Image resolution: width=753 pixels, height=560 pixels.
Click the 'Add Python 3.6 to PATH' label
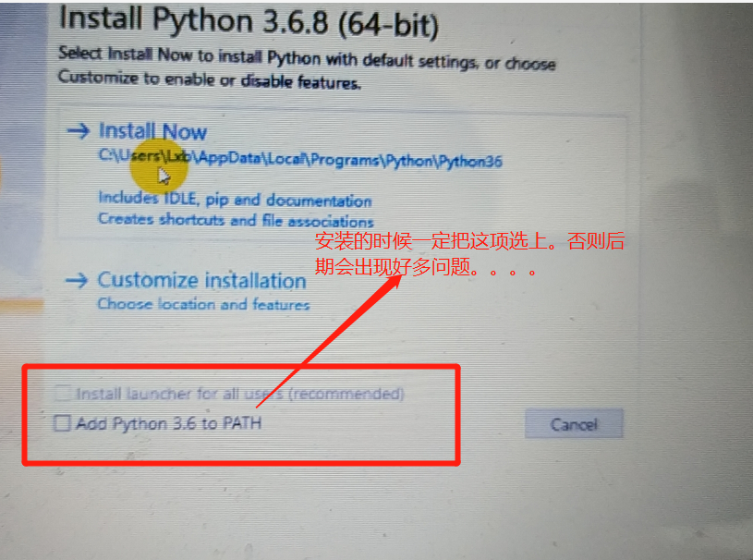(169, 423)
